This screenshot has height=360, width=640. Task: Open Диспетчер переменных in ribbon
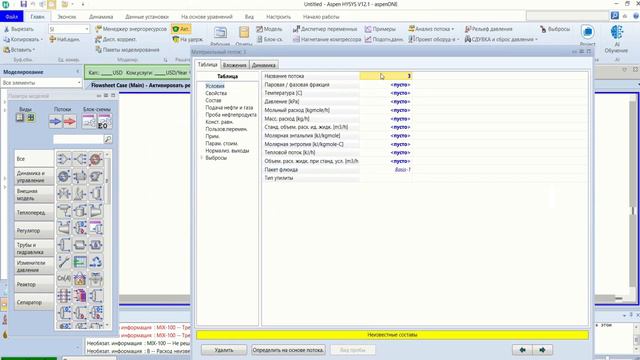click(325, 29)
